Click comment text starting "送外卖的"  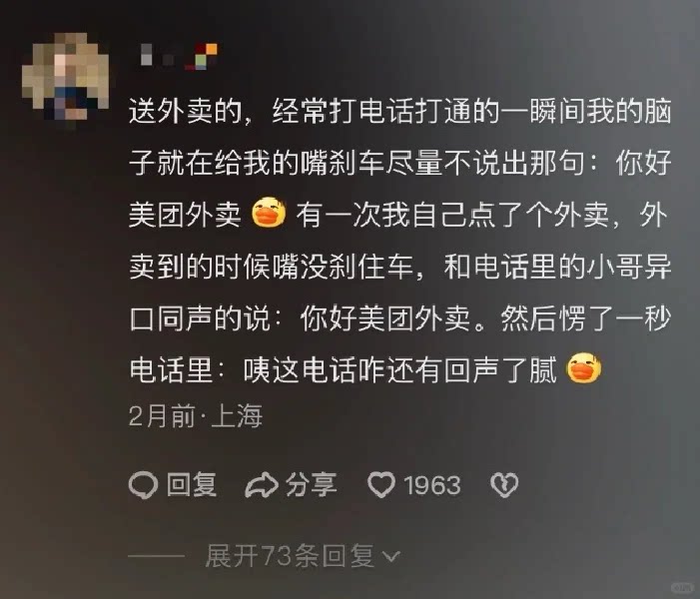click(x=400, y=240)
